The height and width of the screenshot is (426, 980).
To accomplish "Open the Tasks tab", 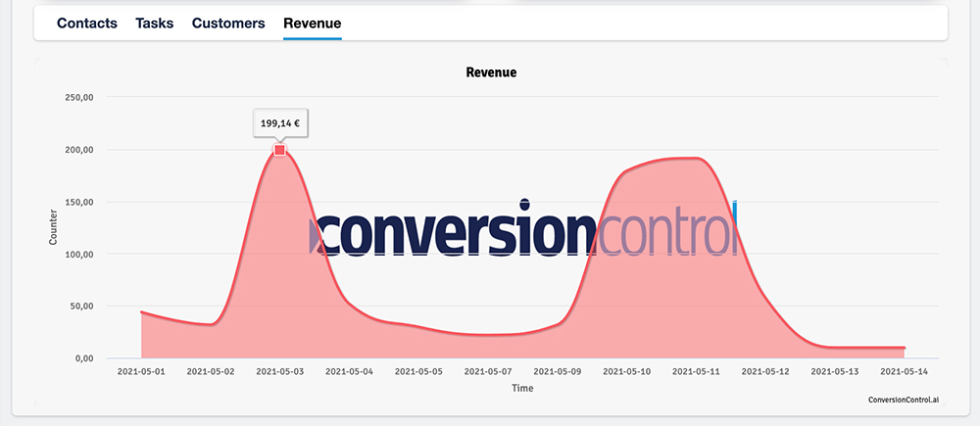I will pyautogui.click(x=155, y=23).
